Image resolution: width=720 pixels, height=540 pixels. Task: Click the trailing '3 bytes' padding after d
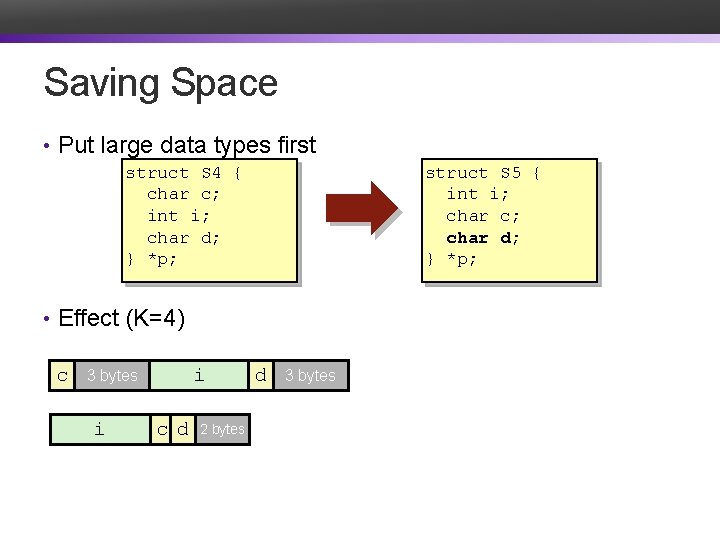(x=310, y=376)
